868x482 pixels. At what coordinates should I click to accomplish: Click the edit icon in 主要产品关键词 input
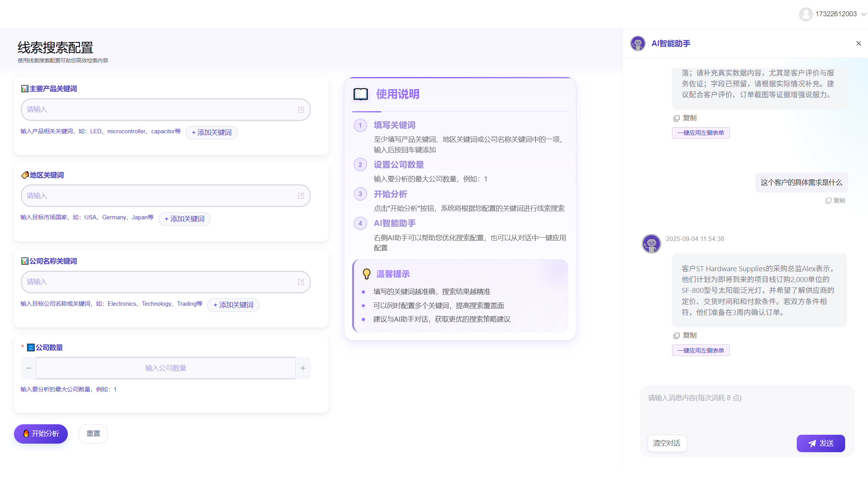pyautogui.click(x=301, y=110)
